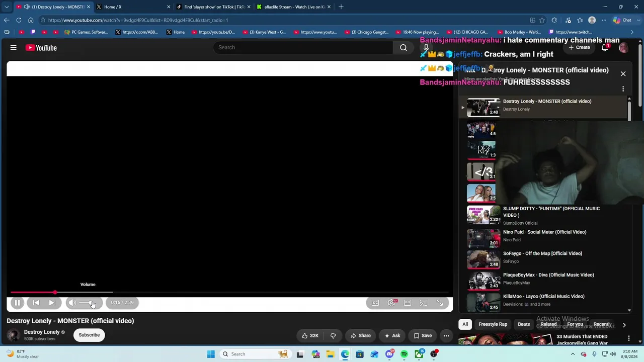The width and height of the screenshot is (644, 362).
Task: Click the Windows taskbar Search box
Action: click(x=256, y=354)
